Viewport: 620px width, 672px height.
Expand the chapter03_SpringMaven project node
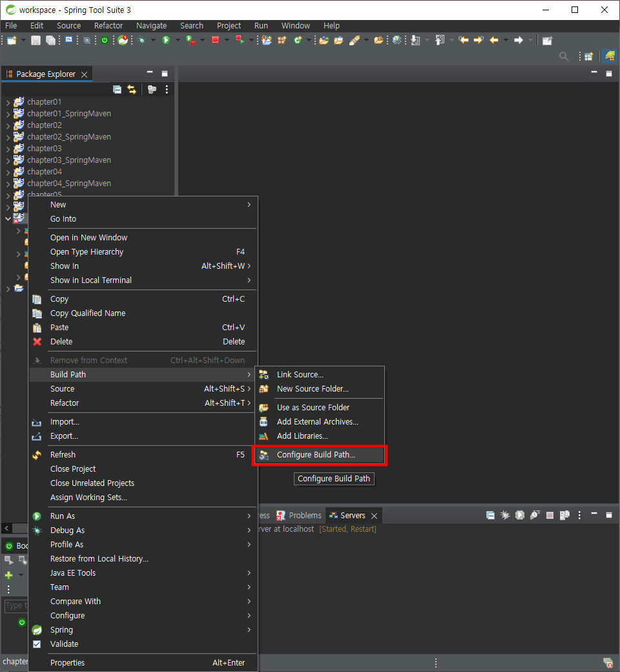(x=8, y=160)
